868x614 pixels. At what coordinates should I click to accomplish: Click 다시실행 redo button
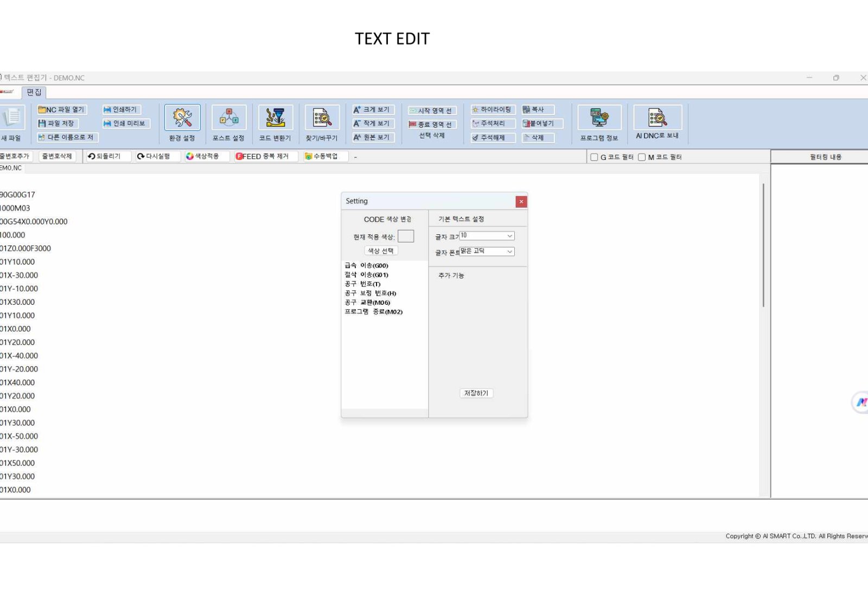point(158,156)
